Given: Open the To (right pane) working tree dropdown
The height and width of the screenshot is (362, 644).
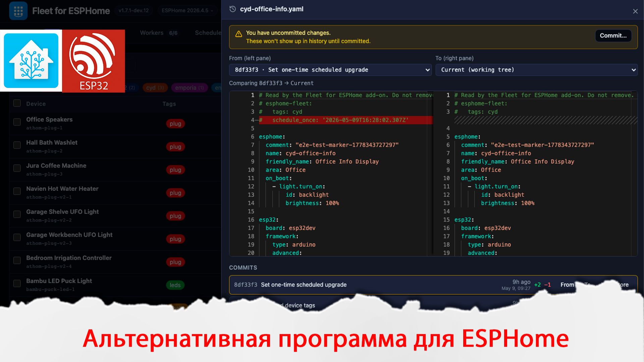Looking at the screenshot, I should click(x=536, y=70).
